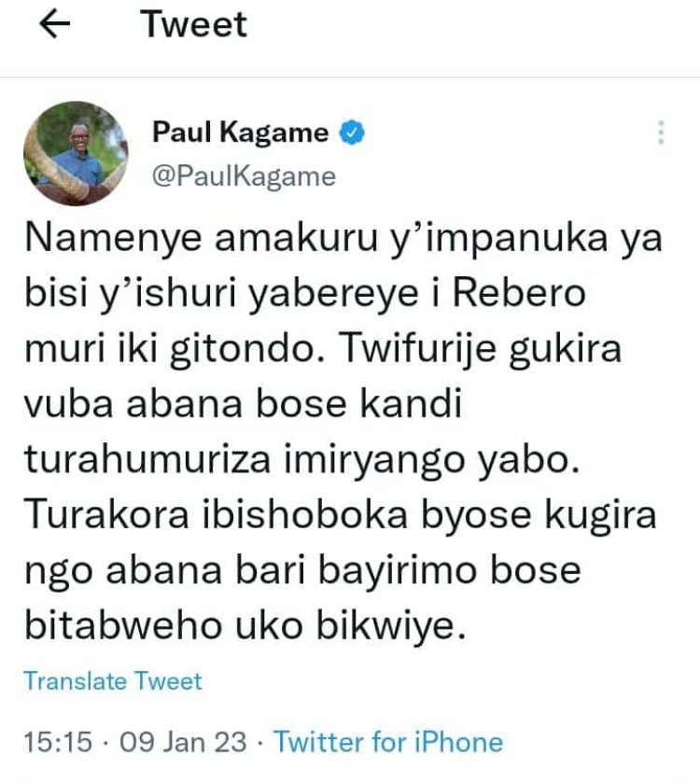Click the 09 Jan 23 date
Viewport: 700px width, 783px height.
pyautogui.click(x=183, y=742)
